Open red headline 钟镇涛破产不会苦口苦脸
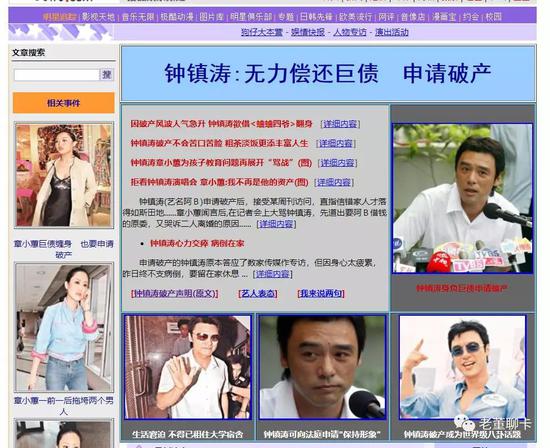 pos(219,143)
